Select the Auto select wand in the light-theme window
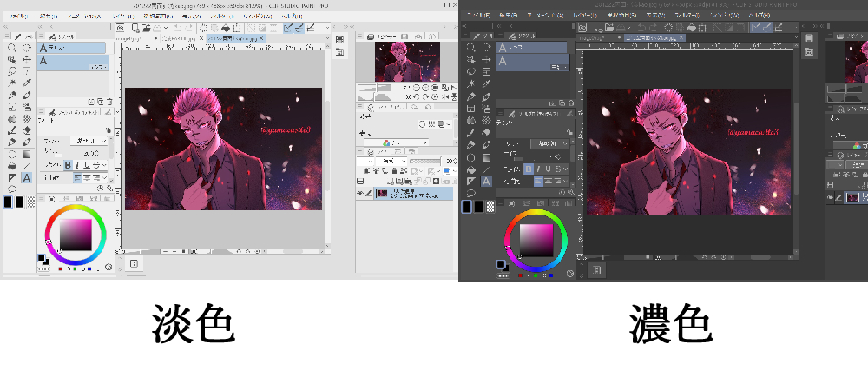Viewport: 868px width, 391px height. click(11, 83)
